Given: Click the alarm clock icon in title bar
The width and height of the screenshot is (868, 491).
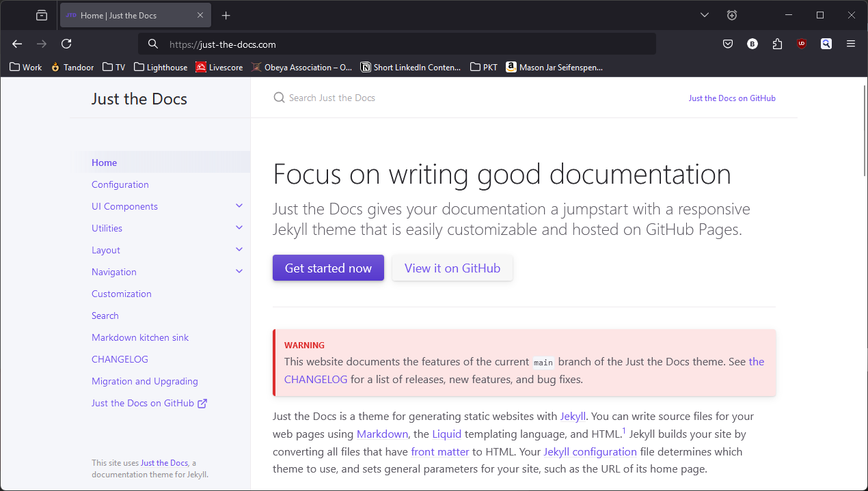Looking at the screenshot, I should (x=732, y=15).
